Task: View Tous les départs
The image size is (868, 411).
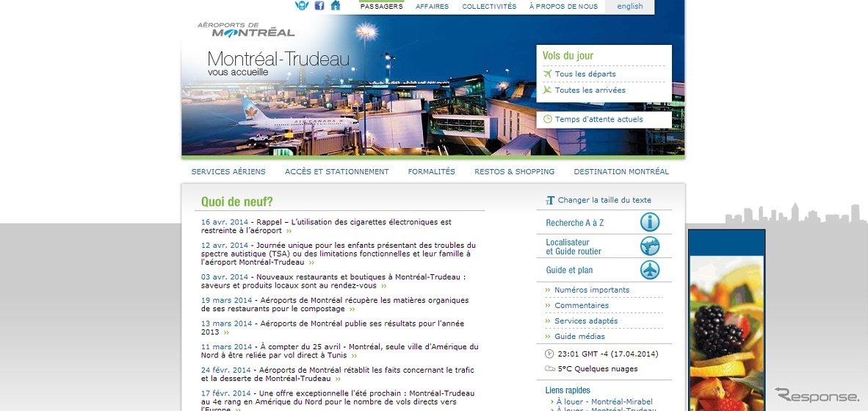Action: pyautogui.click(x=585, y=74)
